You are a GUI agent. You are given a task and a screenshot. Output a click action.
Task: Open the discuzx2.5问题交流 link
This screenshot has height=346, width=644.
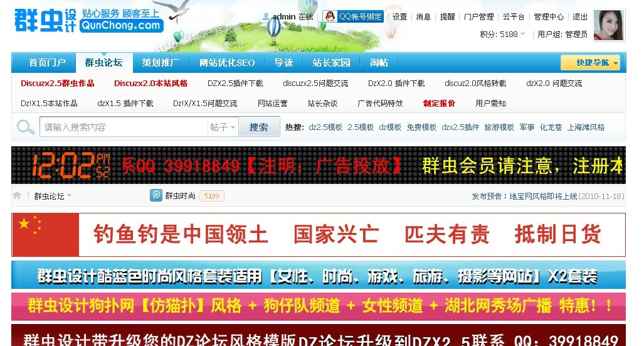coord(315,83)
